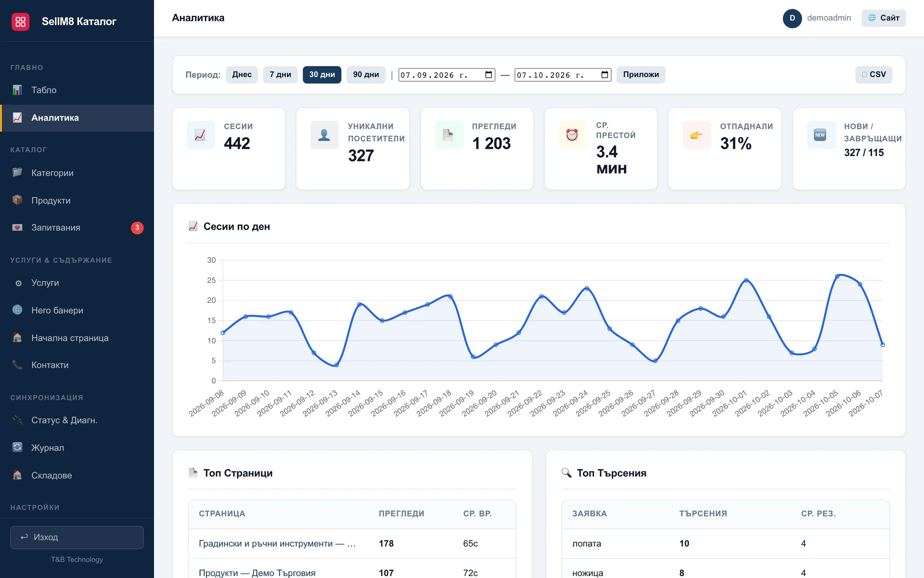Image resolution: width=924 pixels, height=578 pixels.
Task: Open the Сайт link button
Action: pos(884,18)
